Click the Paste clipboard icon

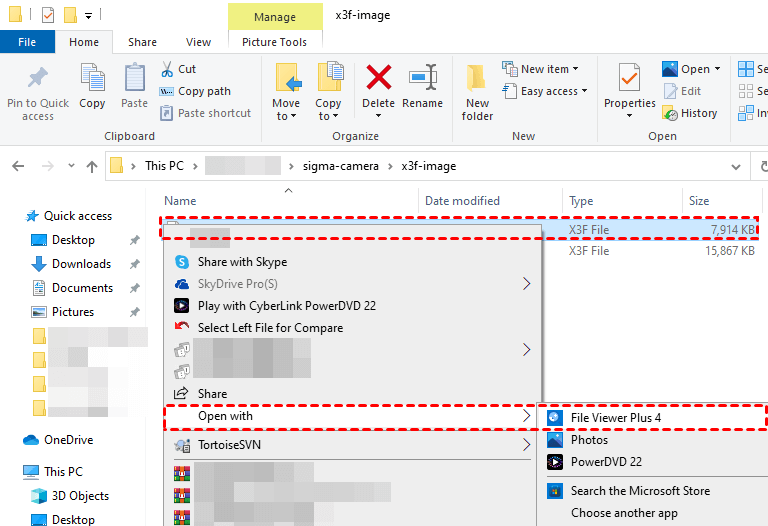(x=134, y=78)
